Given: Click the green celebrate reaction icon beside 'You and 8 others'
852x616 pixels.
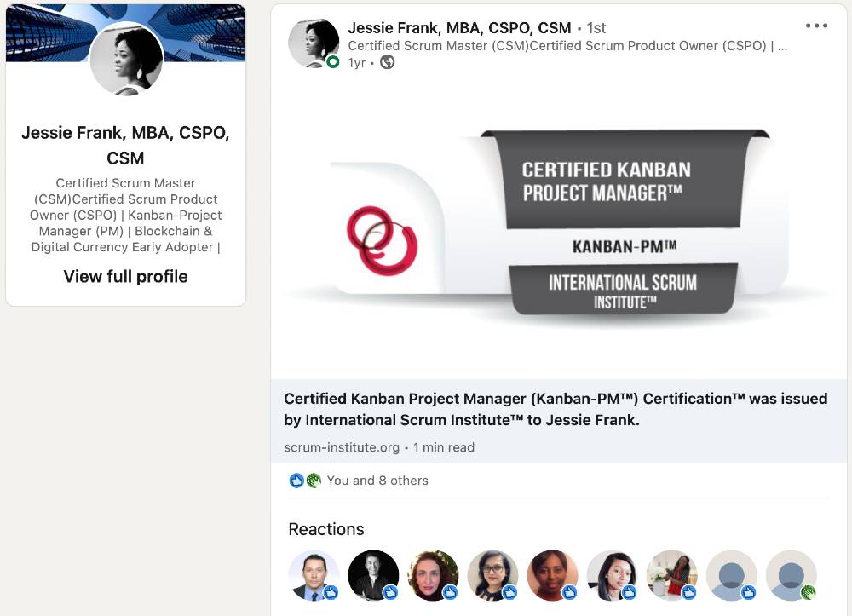Looking at the screenshot, I should point(314,481).
